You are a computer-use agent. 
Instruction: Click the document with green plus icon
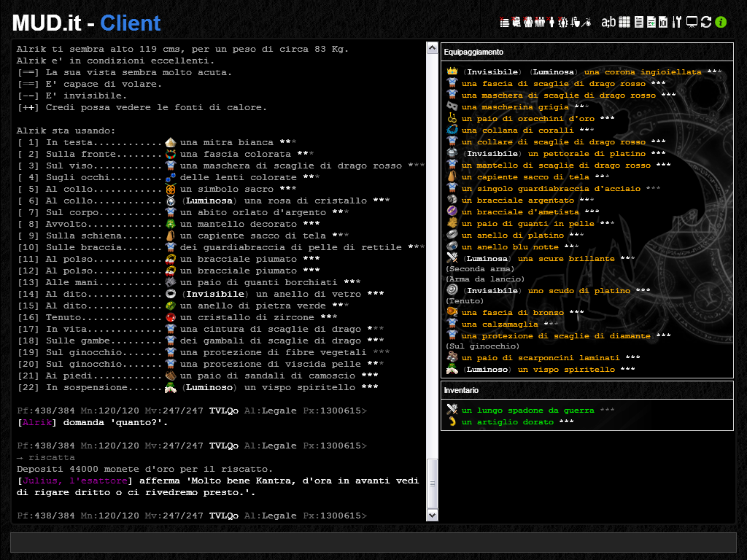coord(651,23)
